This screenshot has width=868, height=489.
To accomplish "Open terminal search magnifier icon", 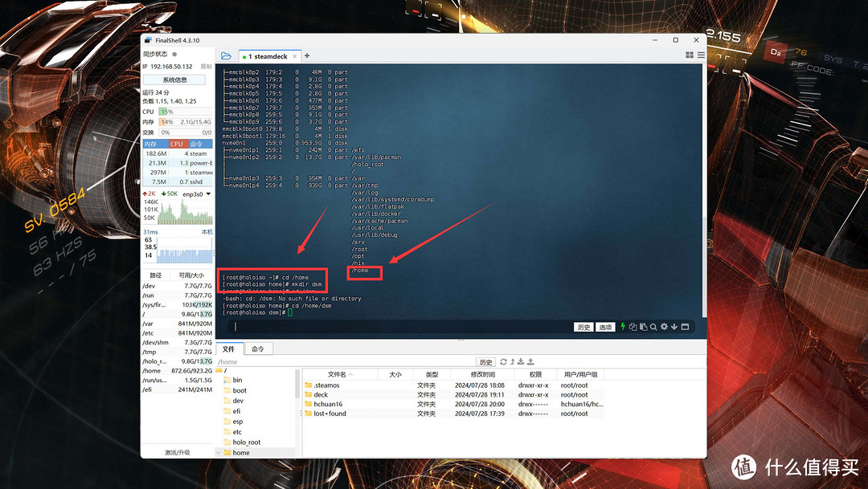I will click(x=653, y=327).
